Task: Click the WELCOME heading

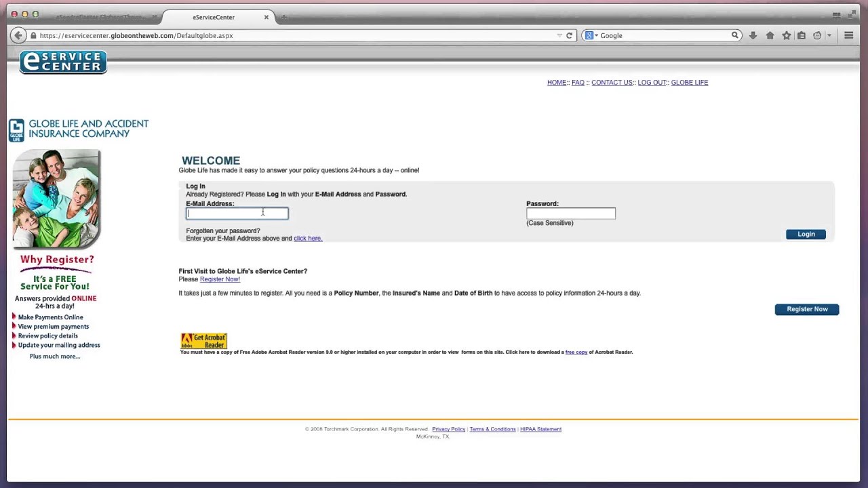Action: tap(211, 161)
